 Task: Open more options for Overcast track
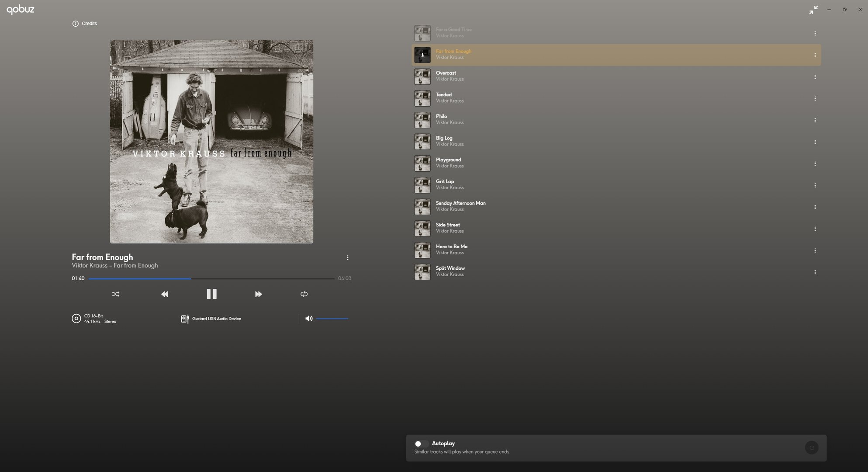815,77
